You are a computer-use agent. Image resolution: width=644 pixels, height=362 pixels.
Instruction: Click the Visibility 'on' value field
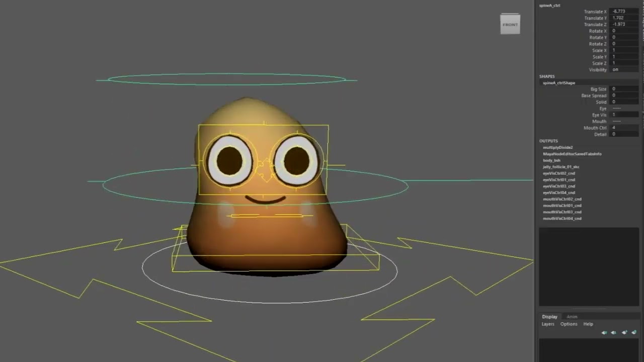[x=624, y=70]
